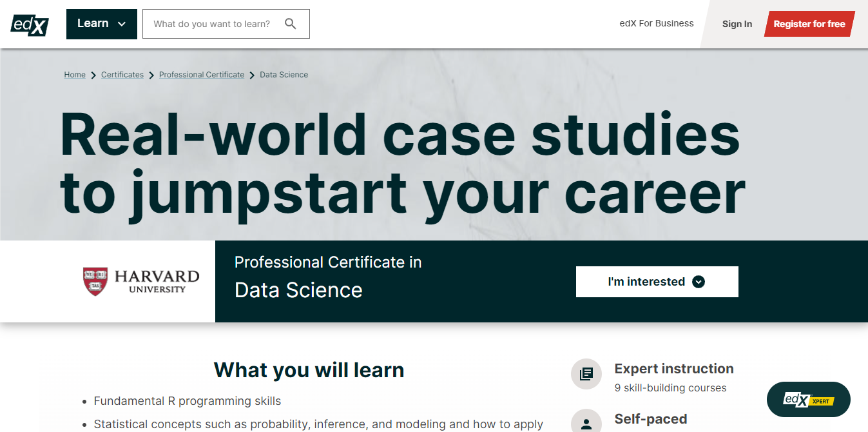
Task: Click the Self-paced person icon
Action: (586, 423)
